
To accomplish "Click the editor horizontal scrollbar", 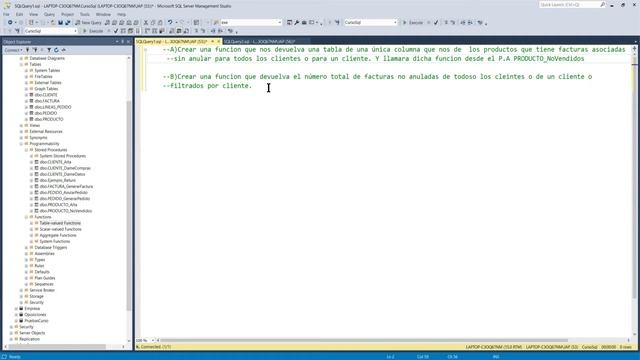I will click(363, 340).
